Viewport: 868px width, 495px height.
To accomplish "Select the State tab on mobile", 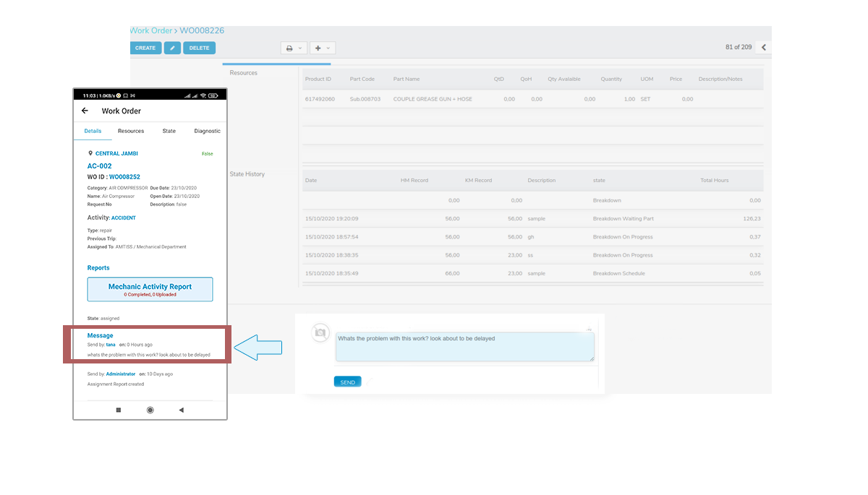I will click(169, 131).
